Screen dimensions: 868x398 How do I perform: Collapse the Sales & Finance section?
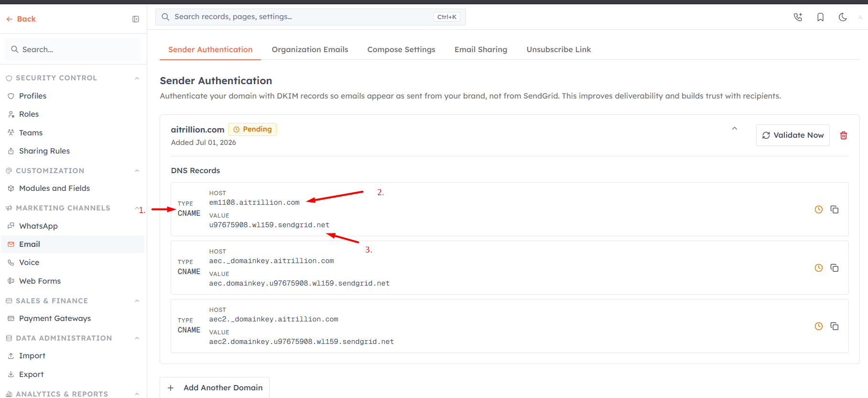point(137,301)
